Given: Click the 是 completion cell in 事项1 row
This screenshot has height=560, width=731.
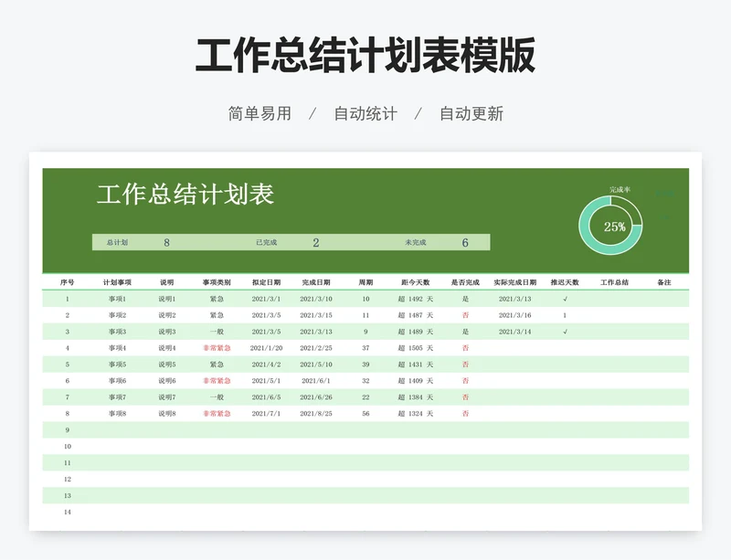Looking at the screenshot, I should click(465, 299).
